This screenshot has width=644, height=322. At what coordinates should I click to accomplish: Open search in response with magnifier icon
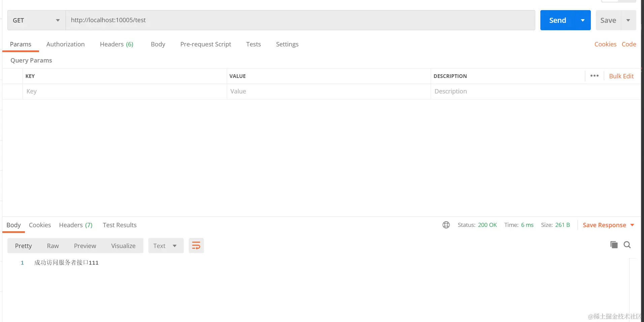pyautogui.click(x=627, y=245)
